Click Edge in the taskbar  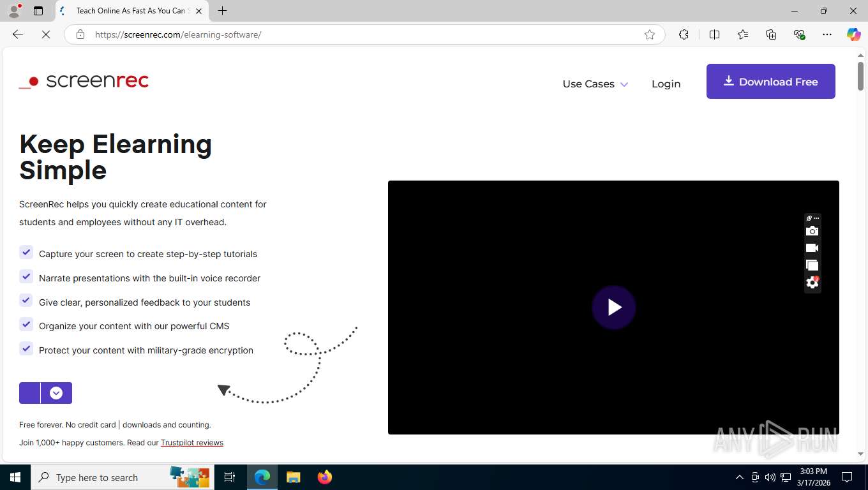coord(262,477)
